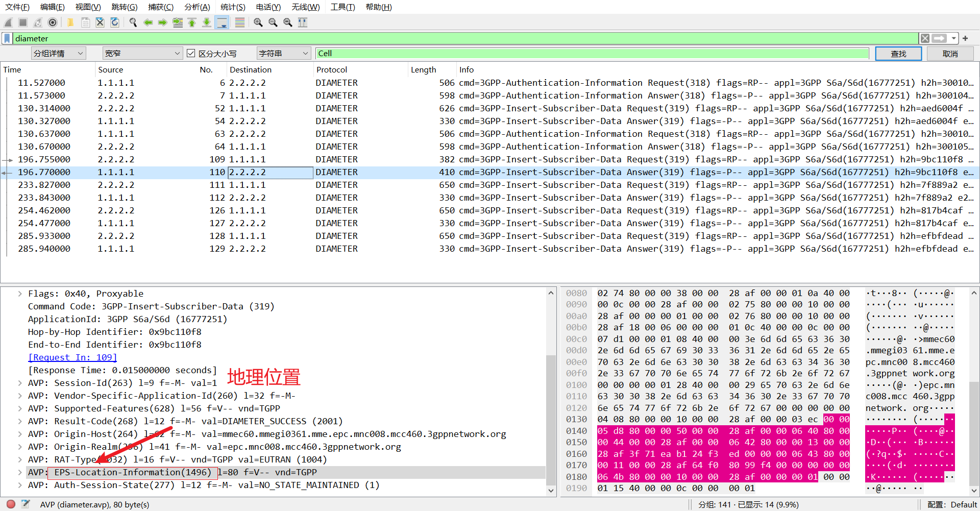980x511 pixels.
Task: Select packet No. 52 row
Action: 490,108
